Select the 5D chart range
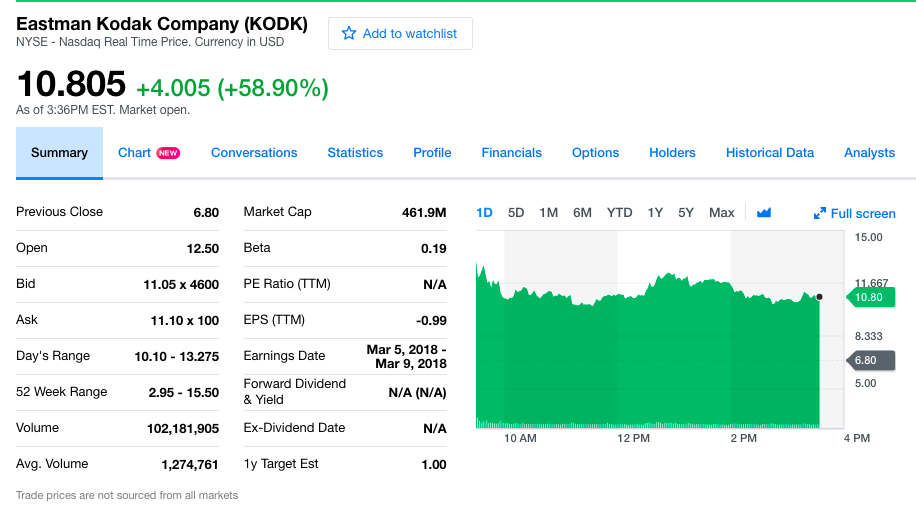Viewport: 916px width, 505px height. [516, 212]
